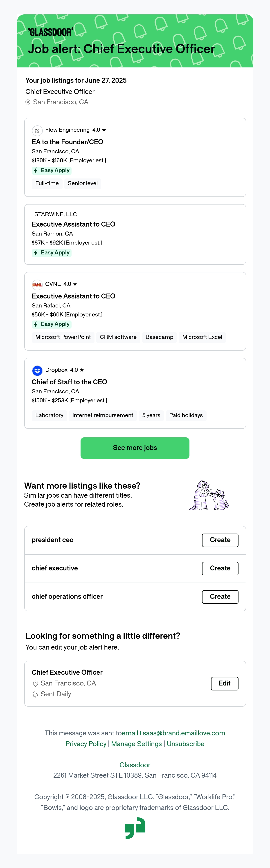Click the Flow Engineering company logo

[37, 130]
